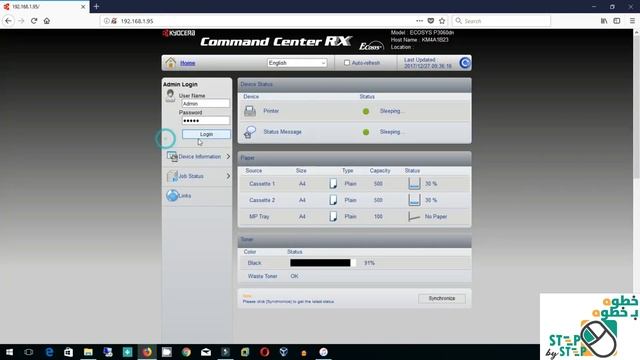Screen dimensions: 640x360
Task: Save page to Pocket icon
Action: pyautogui.click(x=431, y=21)
